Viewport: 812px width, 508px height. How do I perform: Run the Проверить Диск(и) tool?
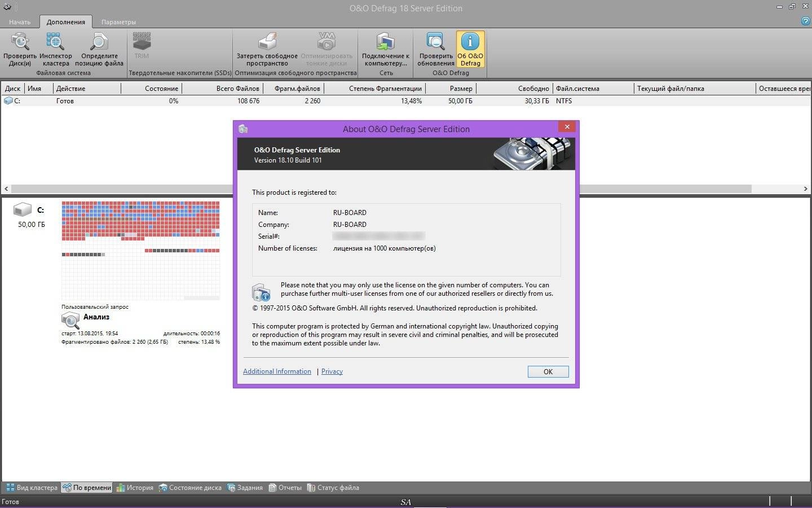pyautogui.click(x=20, y=50)
